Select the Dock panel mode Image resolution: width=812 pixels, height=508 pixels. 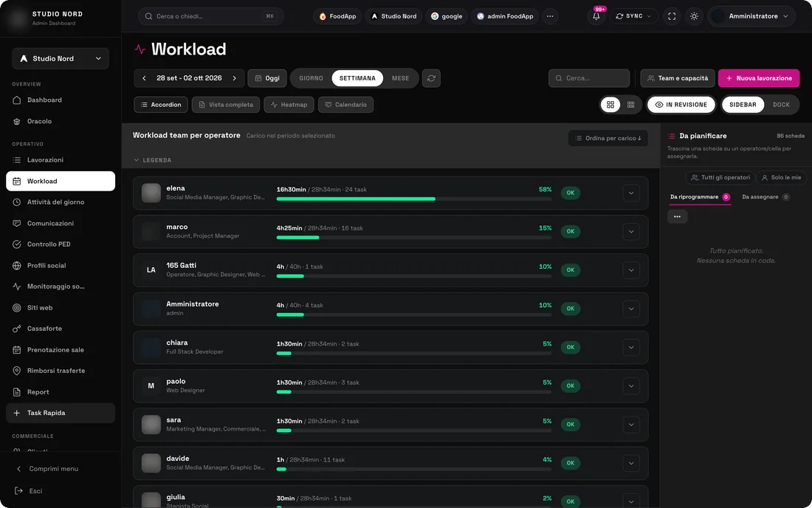pyautogui.click(x=782, y=105)
